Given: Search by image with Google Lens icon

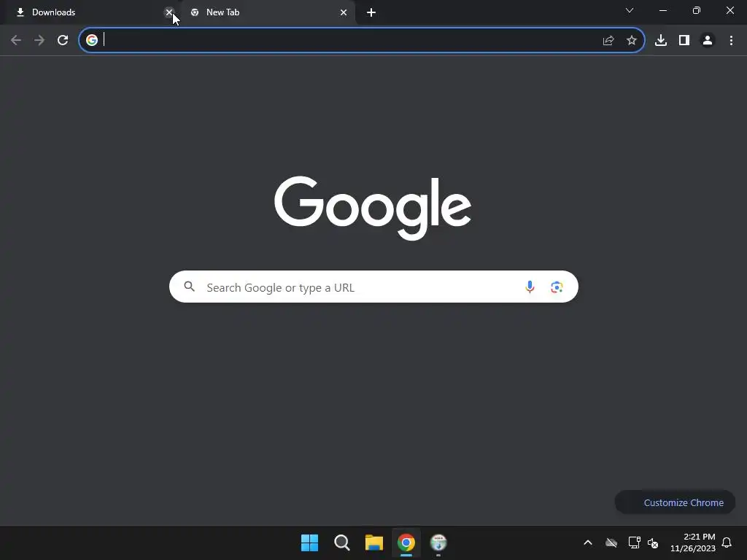Looking at the screenshot, I should pyautogui.click(x=557, y=287).
